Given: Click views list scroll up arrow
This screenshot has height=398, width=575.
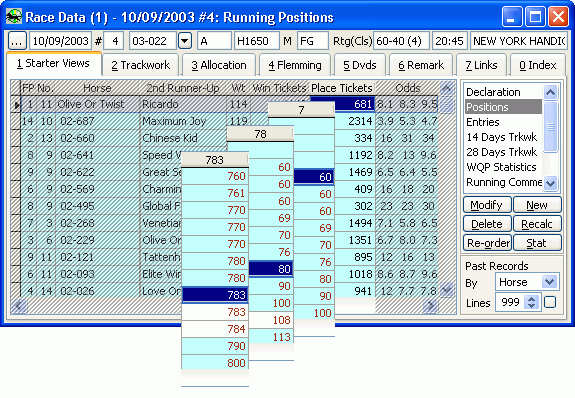Looking at the screenshot, I should tap(550, 92).
